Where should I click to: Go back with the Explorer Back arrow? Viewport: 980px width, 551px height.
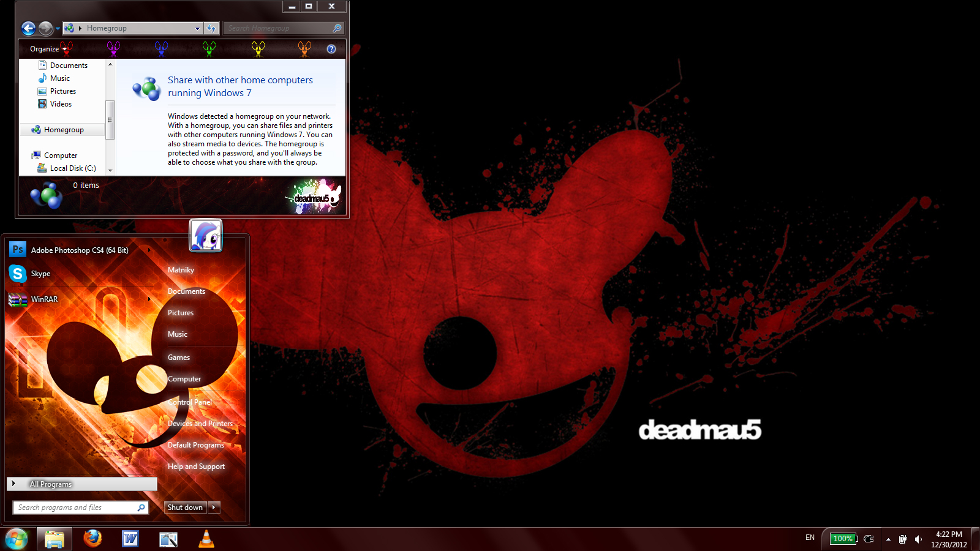pos(28,28)
